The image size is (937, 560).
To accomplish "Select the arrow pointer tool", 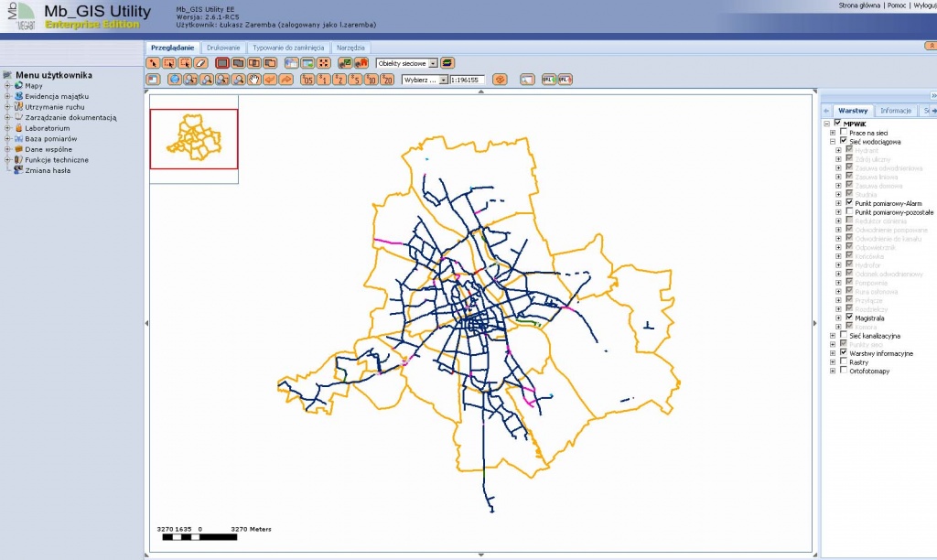I will 153,63.
